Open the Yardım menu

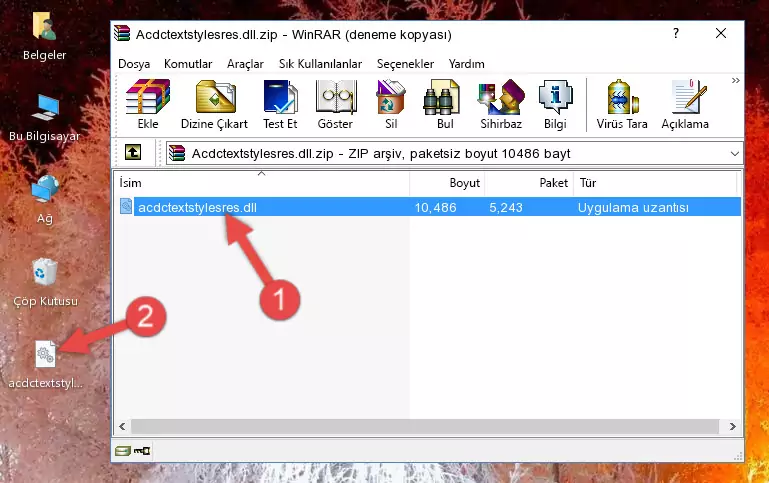coord(466,64)
